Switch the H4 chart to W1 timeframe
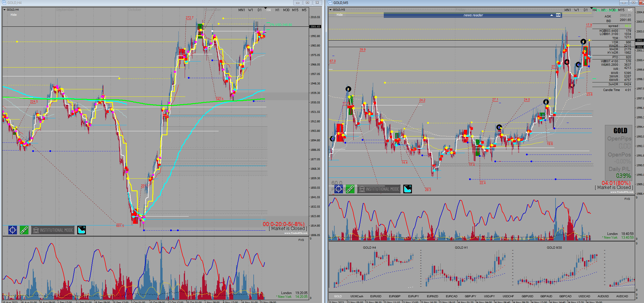 coord(250,10)
